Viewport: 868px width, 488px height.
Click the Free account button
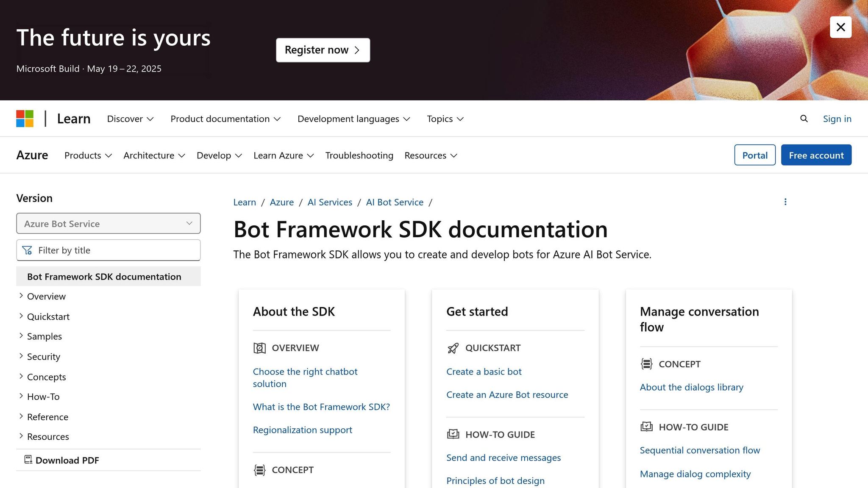tap(816, 155)
